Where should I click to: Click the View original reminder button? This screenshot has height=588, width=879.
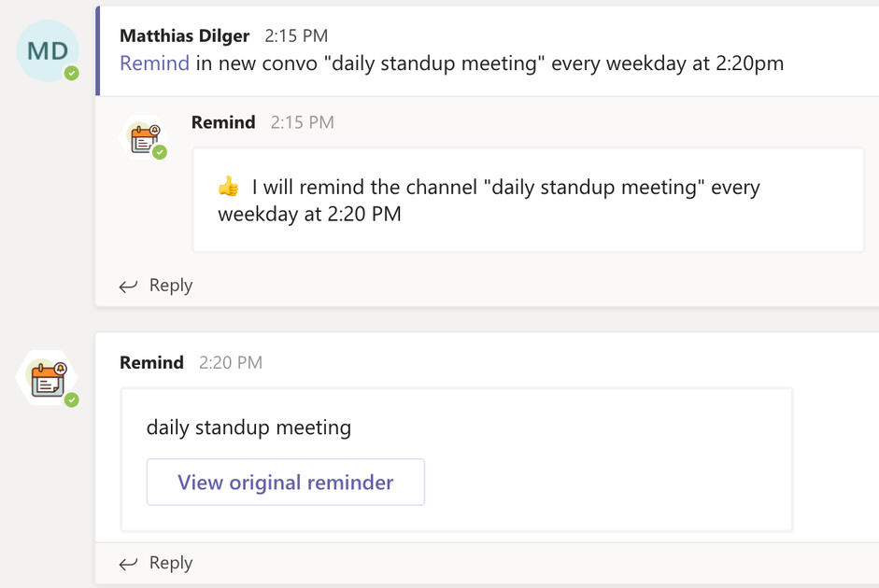(x=285, y=482)
